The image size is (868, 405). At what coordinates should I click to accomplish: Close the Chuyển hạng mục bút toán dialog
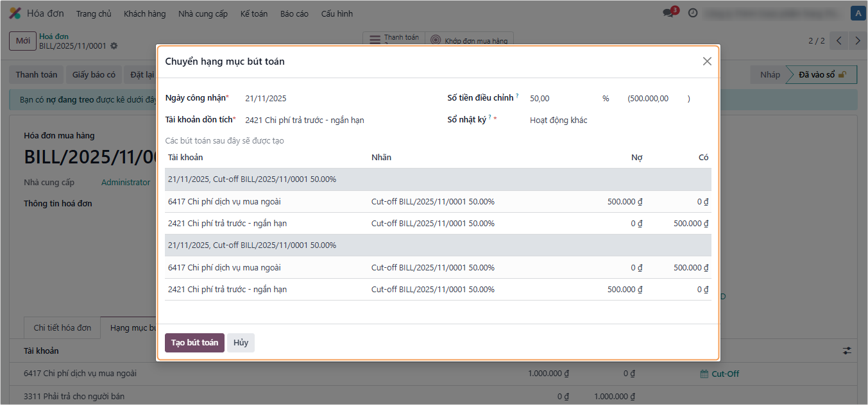pyautogui.click(x=707, y=62)
